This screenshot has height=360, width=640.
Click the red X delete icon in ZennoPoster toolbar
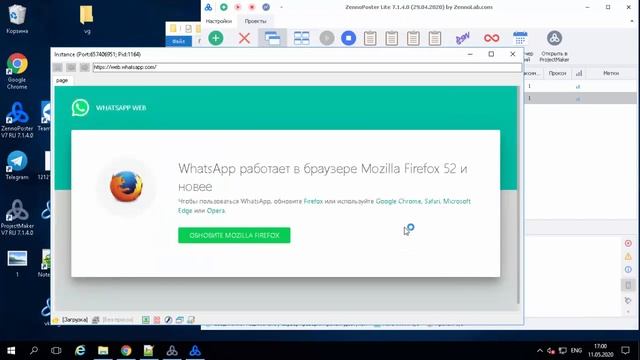point(244,38)
